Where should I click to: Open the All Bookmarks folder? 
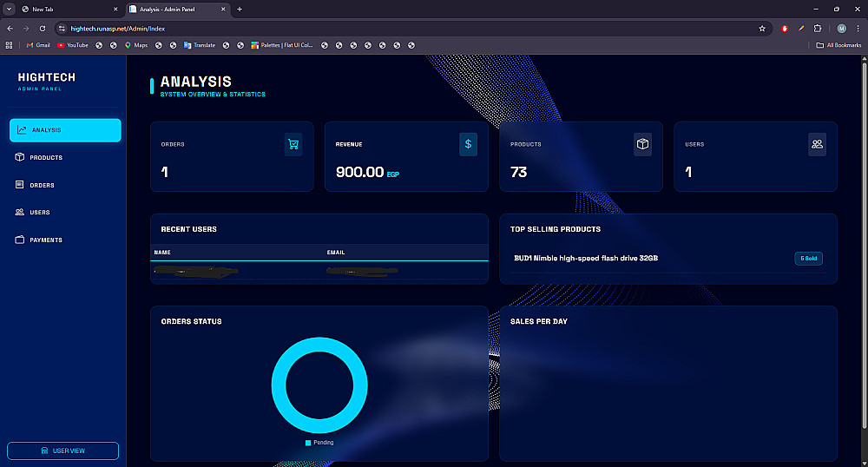pos(838,45)
